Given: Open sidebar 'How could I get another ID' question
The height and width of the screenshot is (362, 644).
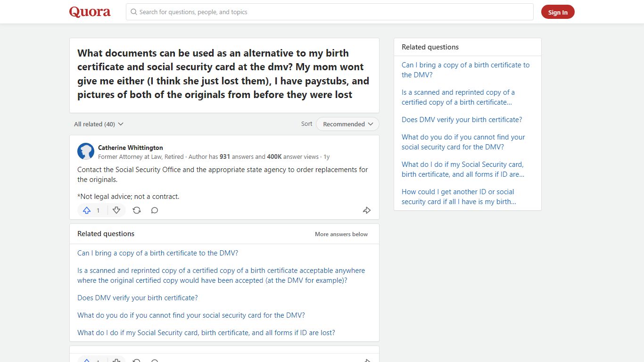Looking at the screenshot, I should (459, 197).
